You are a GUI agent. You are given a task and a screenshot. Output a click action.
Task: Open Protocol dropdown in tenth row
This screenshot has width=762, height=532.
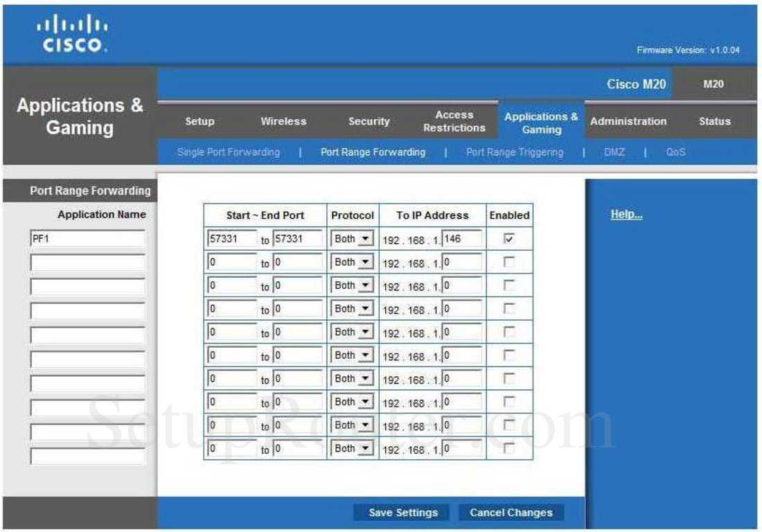click(x=353, y=448)
